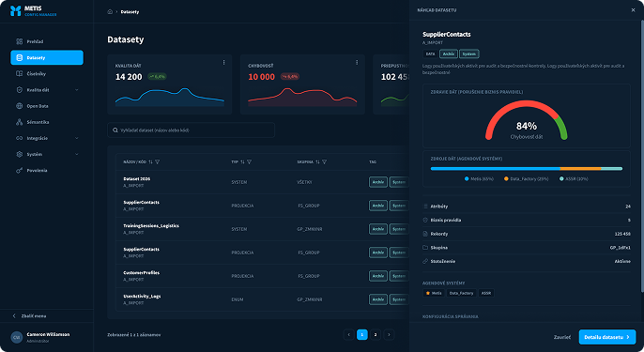Filter the Názov / Kód column
Image resolution: width=644 pixels, height=352 pixels.
(158, 162)
